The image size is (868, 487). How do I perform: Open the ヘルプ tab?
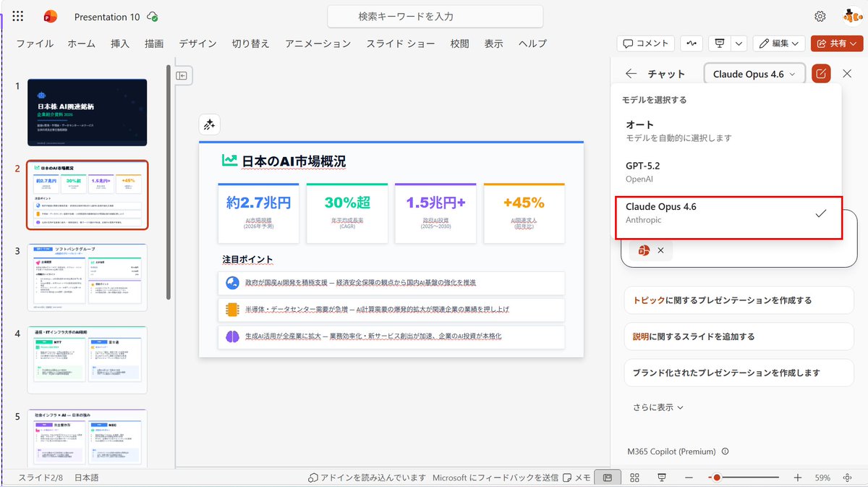point(532,43)
